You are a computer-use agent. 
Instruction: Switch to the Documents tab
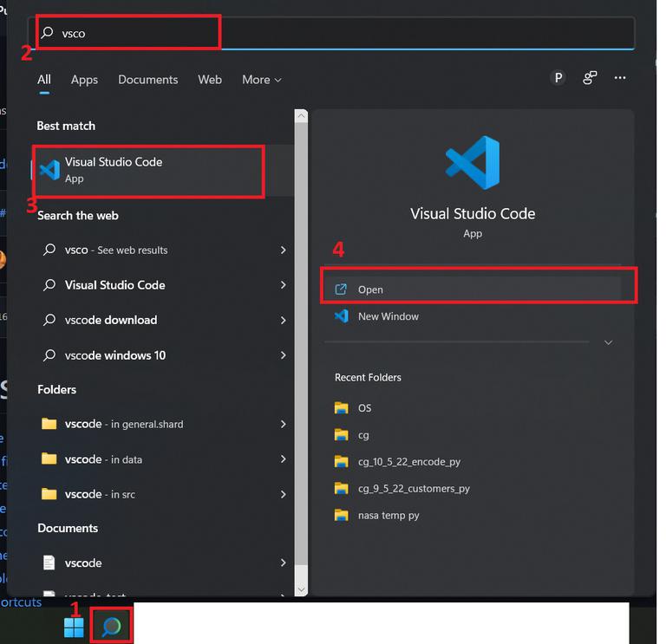(x=147, y=80)
